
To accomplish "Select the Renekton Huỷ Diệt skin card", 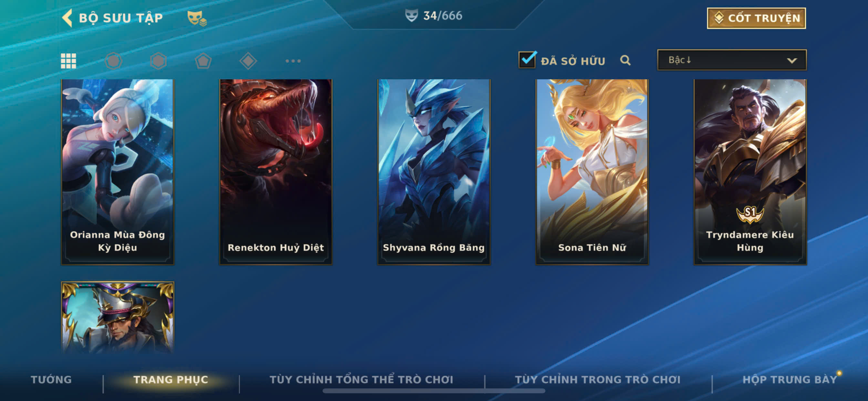I will coord(276,172).
